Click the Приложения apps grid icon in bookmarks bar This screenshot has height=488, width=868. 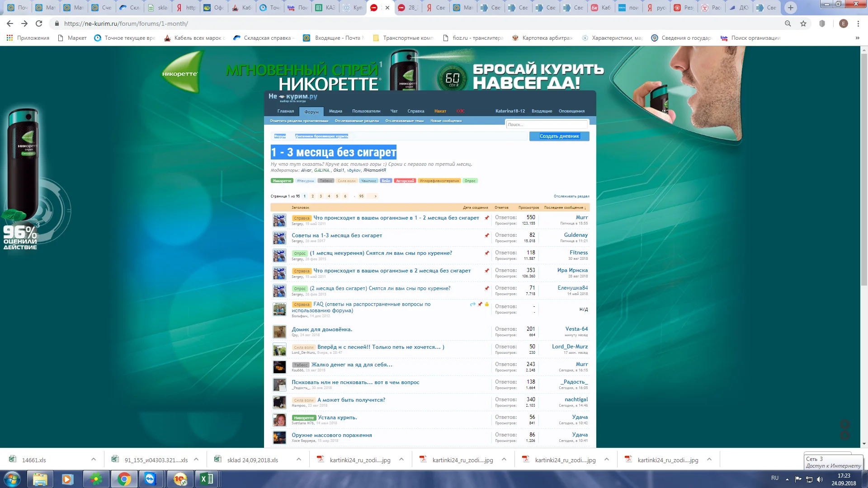[9, 38]
